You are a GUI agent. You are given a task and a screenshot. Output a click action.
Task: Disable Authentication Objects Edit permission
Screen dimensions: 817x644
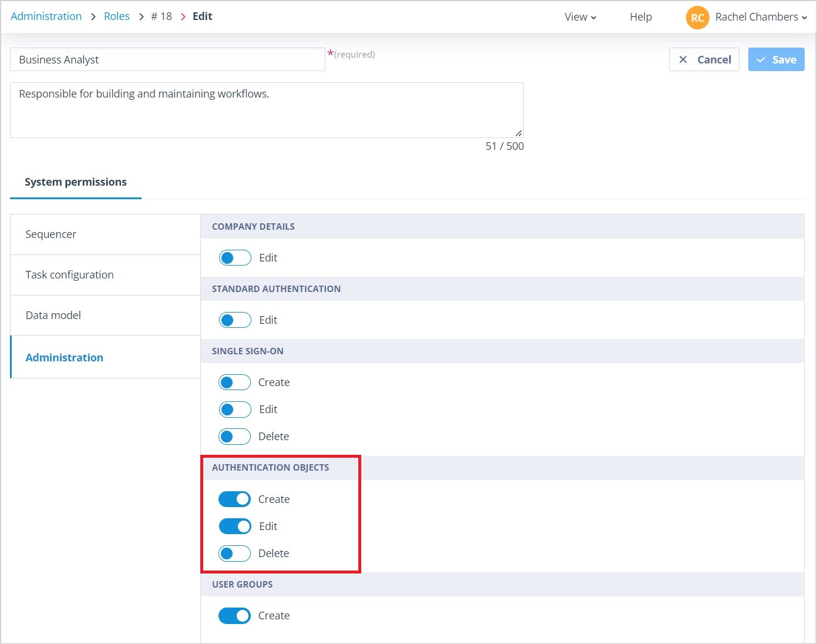click(235, 526)
